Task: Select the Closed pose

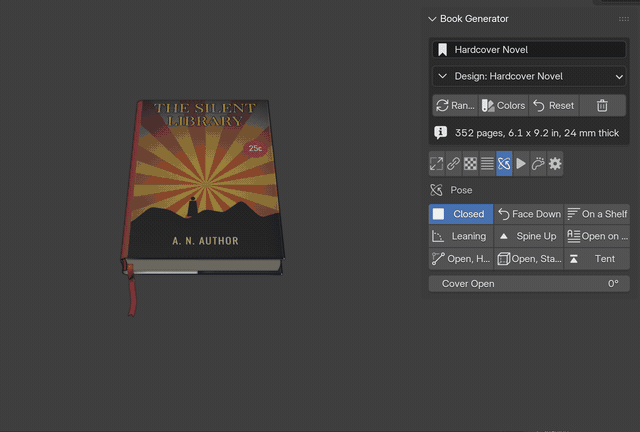Action: coord(461,214)
